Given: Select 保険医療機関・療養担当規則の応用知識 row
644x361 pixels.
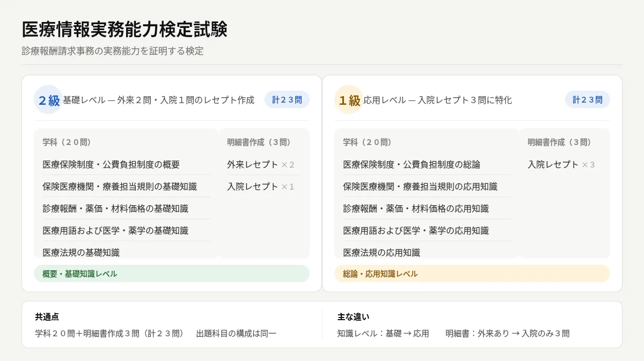Looking at the screenshot, I should point(427,186).
